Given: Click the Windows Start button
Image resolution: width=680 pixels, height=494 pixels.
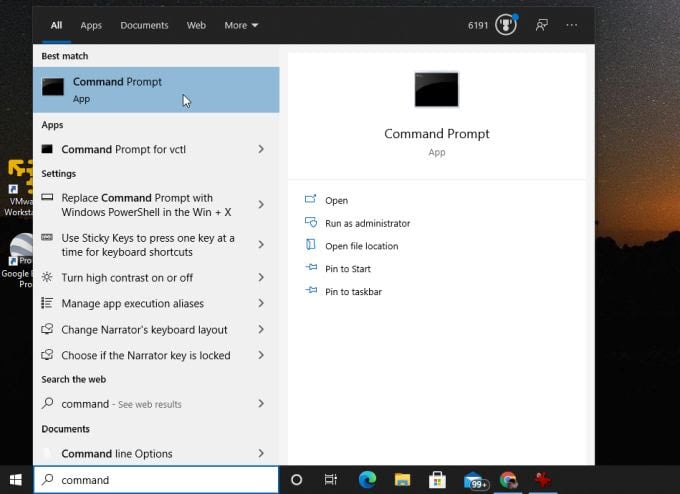Looking at the screenshot, I should [16, 480].
